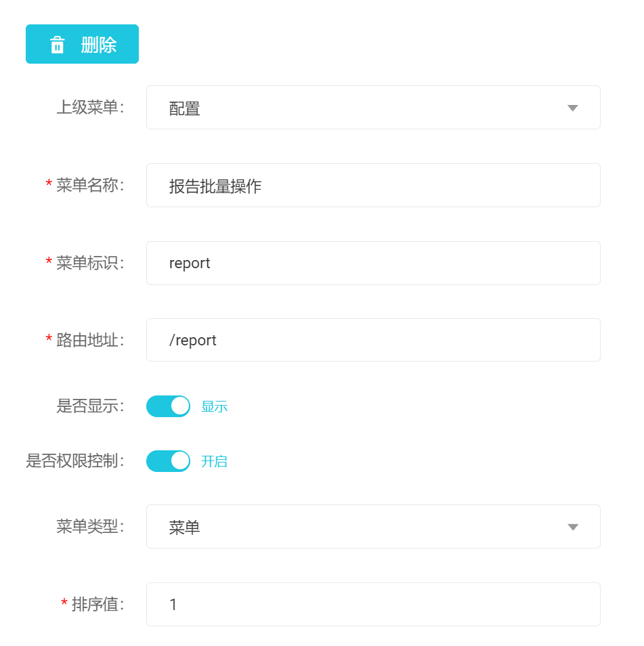
Task: Click the 排序值 field label
Action: coord(98,604)
